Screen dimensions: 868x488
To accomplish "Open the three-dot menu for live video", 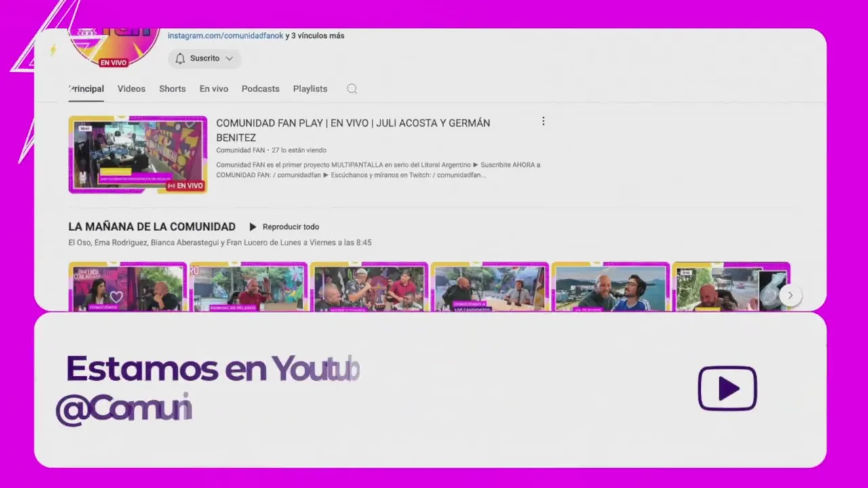I will [x=543, y=121].
